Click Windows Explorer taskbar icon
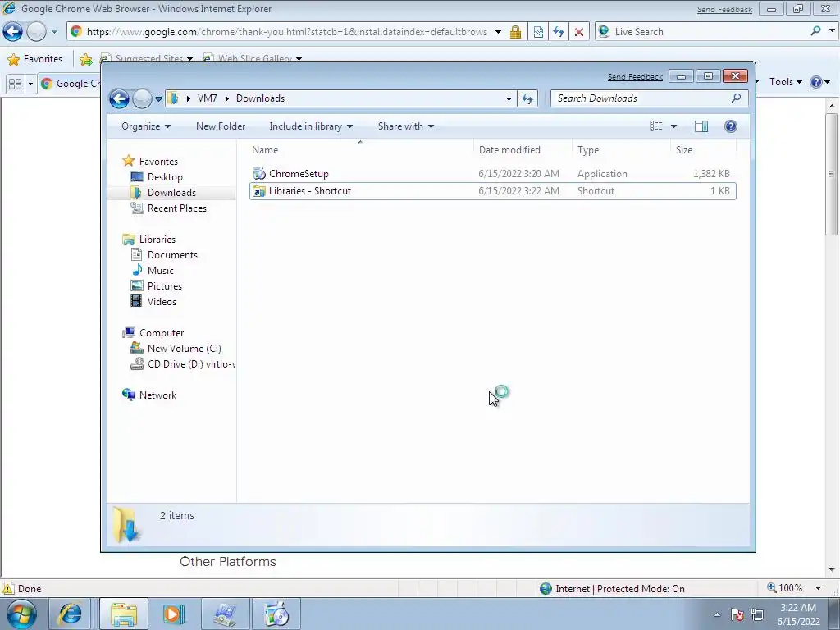 tap(124, 614)
